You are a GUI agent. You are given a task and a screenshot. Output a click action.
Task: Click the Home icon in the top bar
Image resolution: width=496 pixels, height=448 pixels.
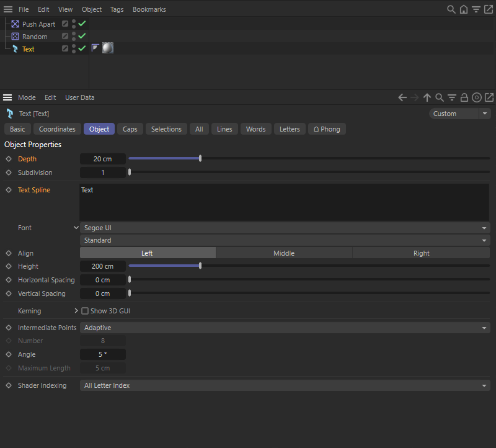(x=463, y=9)
